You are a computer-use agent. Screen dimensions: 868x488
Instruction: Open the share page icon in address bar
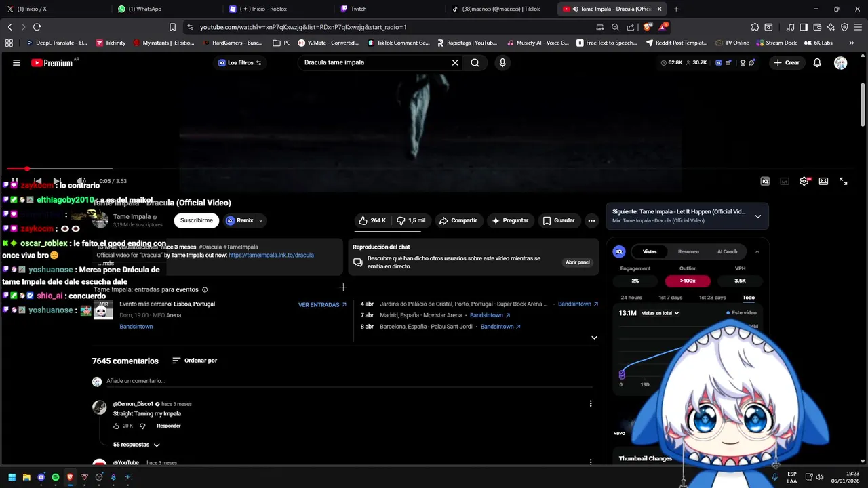[631, 27]
